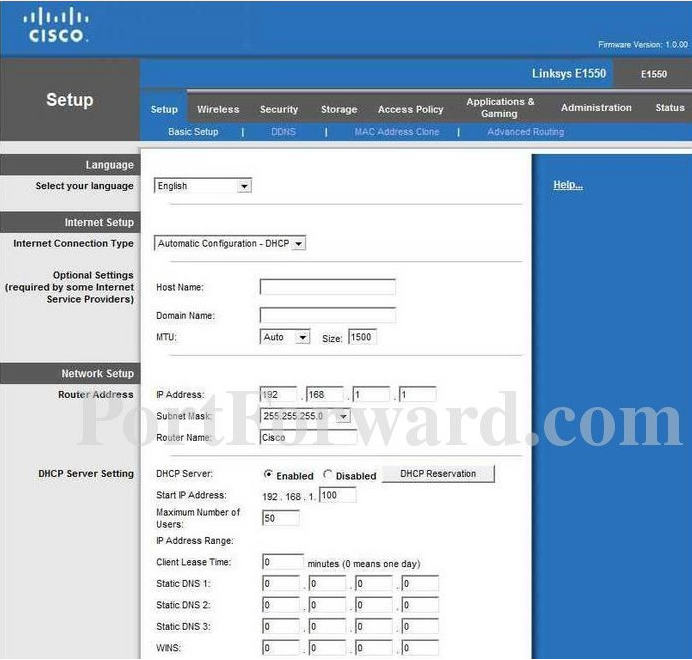Click the E1550 model label
This screenshot has height=660, width=692.
654,74
